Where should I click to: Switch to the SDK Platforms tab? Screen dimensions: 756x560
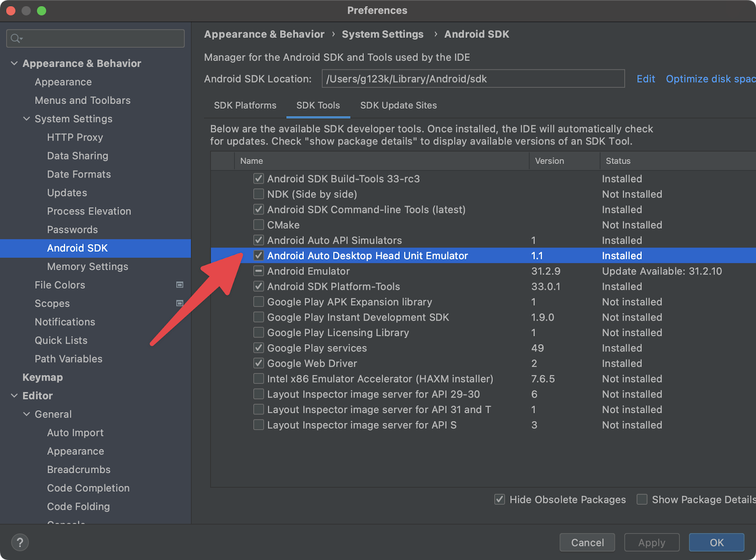point(245,105)
